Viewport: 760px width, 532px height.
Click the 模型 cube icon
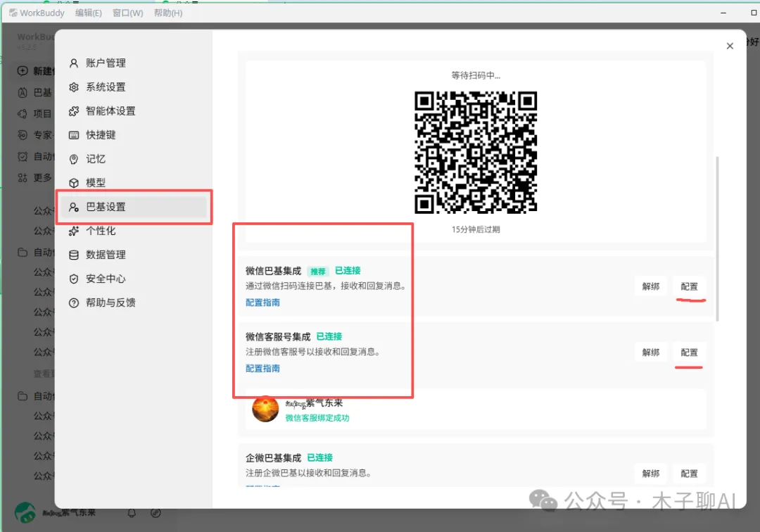click(74, 183)
